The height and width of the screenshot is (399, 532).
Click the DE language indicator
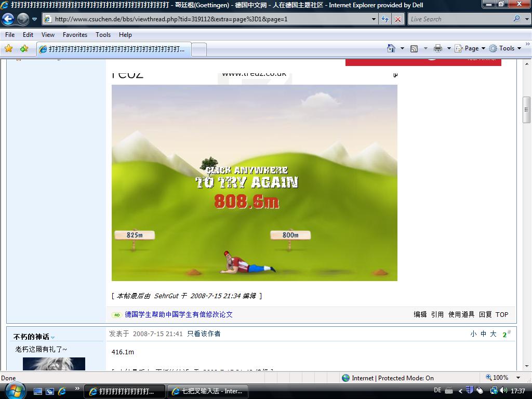click(x=437, y=391)
